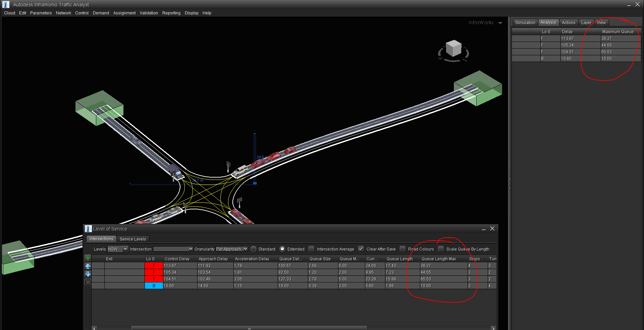Select the Standard radio button
This screenshot has width=644, height=330.
tap(253, 249)
